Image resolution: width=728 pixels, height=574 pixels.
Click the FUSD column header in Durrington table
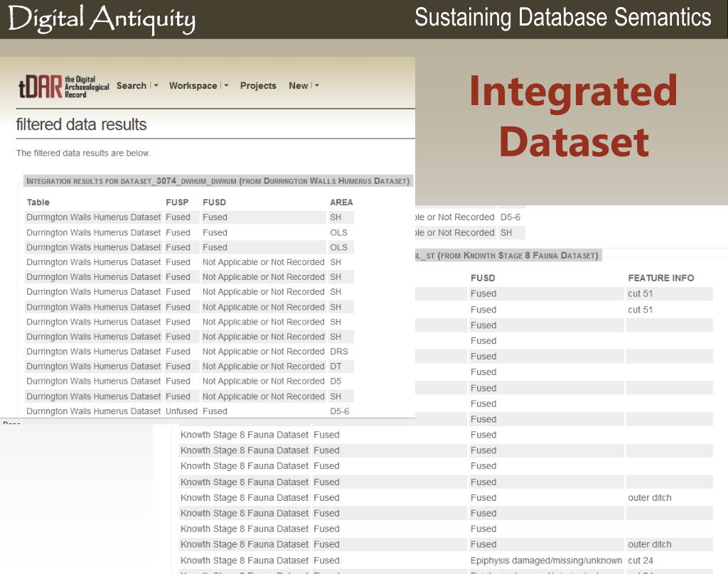coord(214,202)
